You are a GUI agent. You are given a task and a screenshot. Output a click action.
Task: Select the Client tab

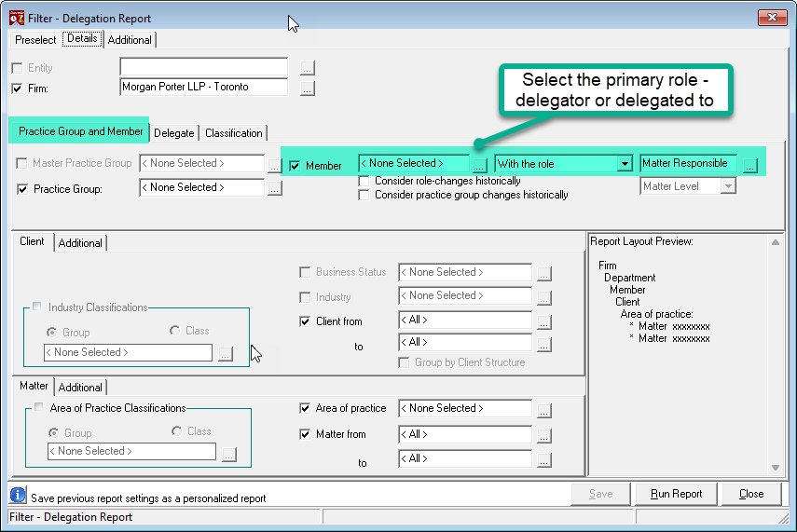click(x=32, y=241)
